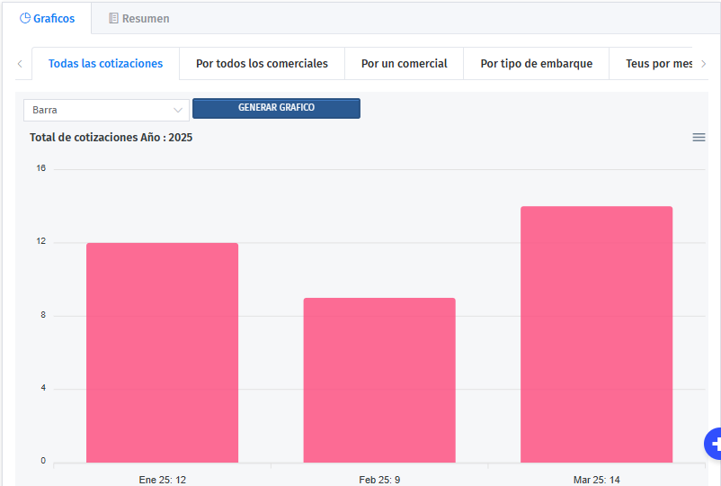Image resolution: width=721 pixels, height=486 pixels.
Task: Select the Por tipo de embarque tab
Action: pos(536,63)
